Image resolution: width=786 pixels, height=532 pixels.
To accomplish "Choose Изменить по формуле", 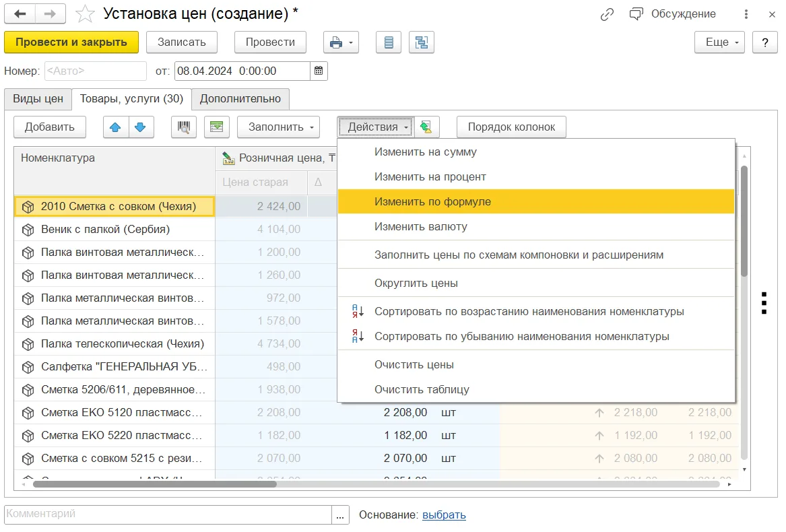I will pos(536,201).
